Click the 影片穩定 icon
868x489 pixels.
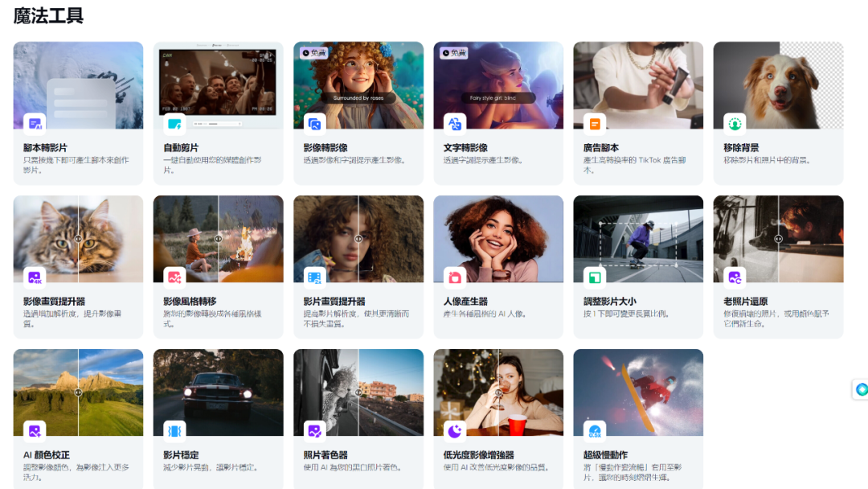(174, 430)
